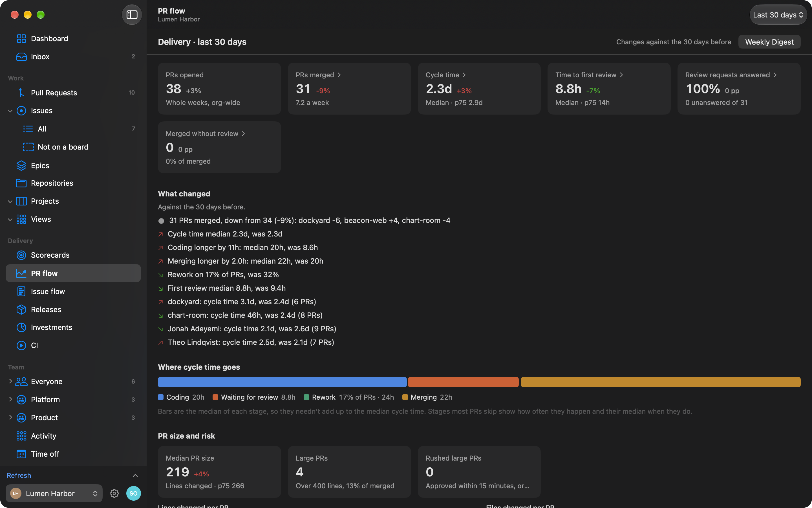812x508 pixels.
Task: Click the Issues circle icon
Action: (21, 111)
